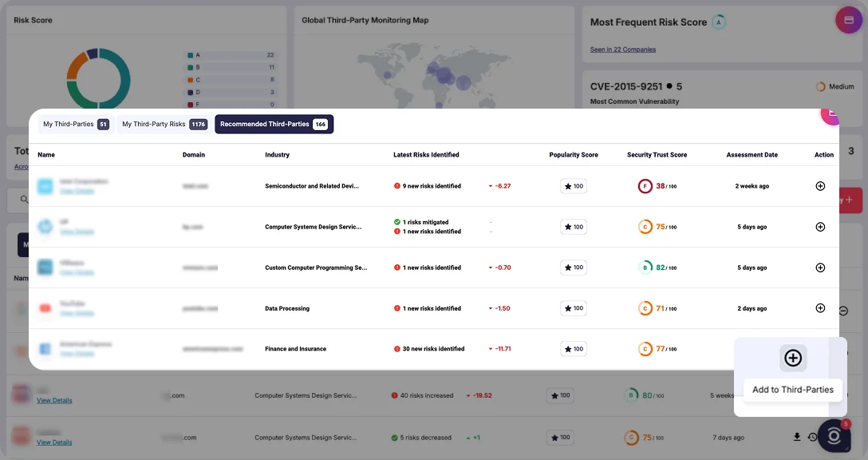This screenshot has width=868, height=460.
Task: Add the Semiconductor row company to third-parties
Action: click(820, 186)
